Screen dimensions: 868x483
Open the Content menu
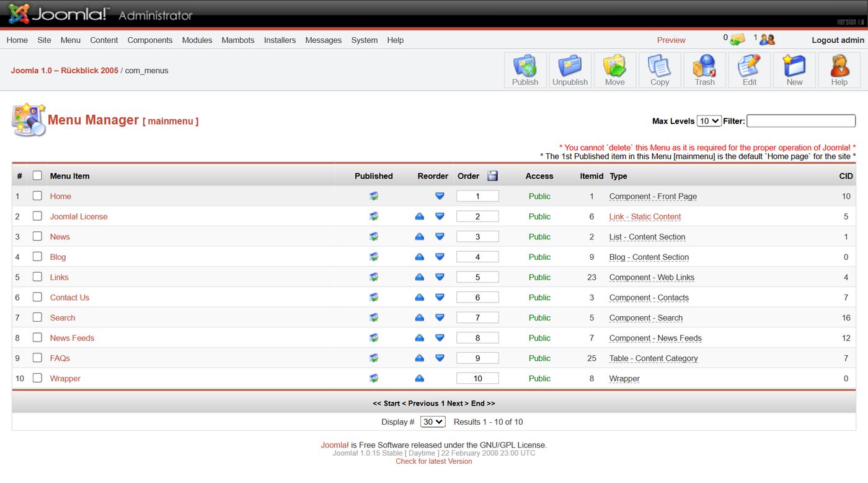pos(104,40)
